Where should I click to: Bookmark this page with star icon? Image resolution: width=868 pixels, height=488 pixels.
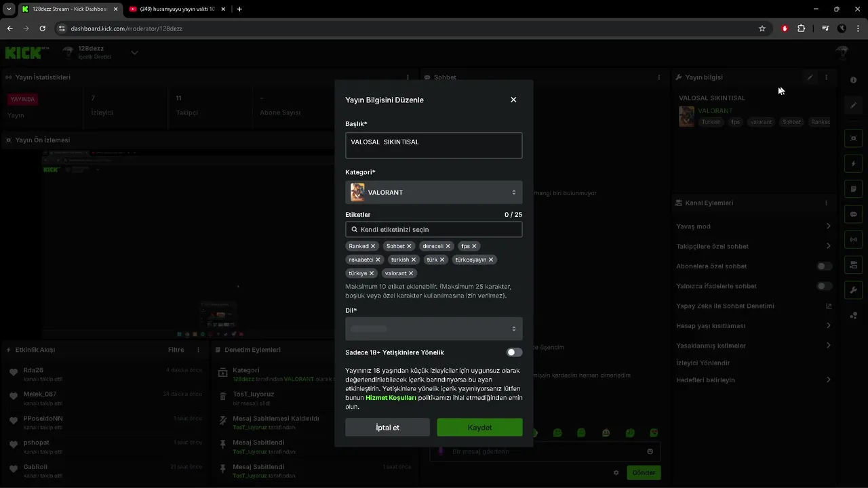click(762, 28)
